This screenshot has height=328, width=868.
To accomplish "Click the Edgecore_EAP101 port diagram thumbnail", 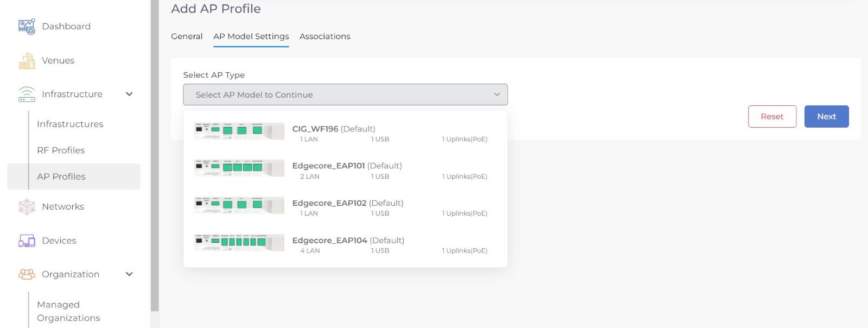I will pos(239,168).
